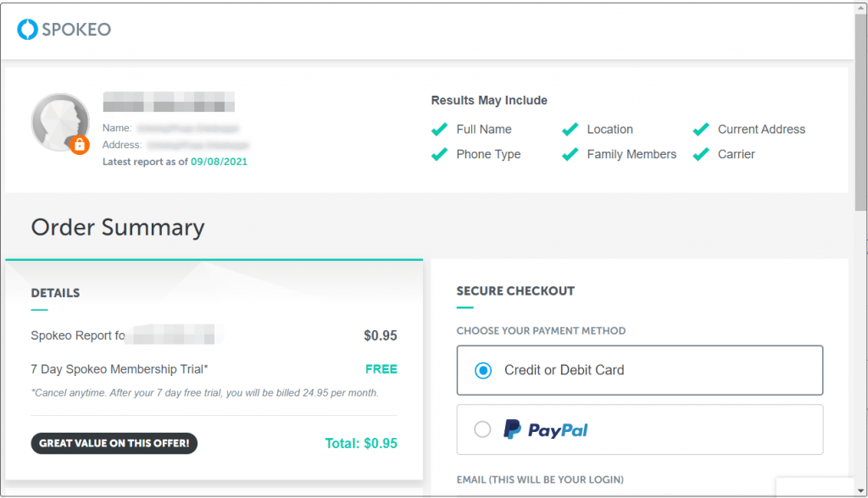Viewport: 868px width, 498px height.
Task: Click the orange lock badge on avatar
Action: [80, 145]
